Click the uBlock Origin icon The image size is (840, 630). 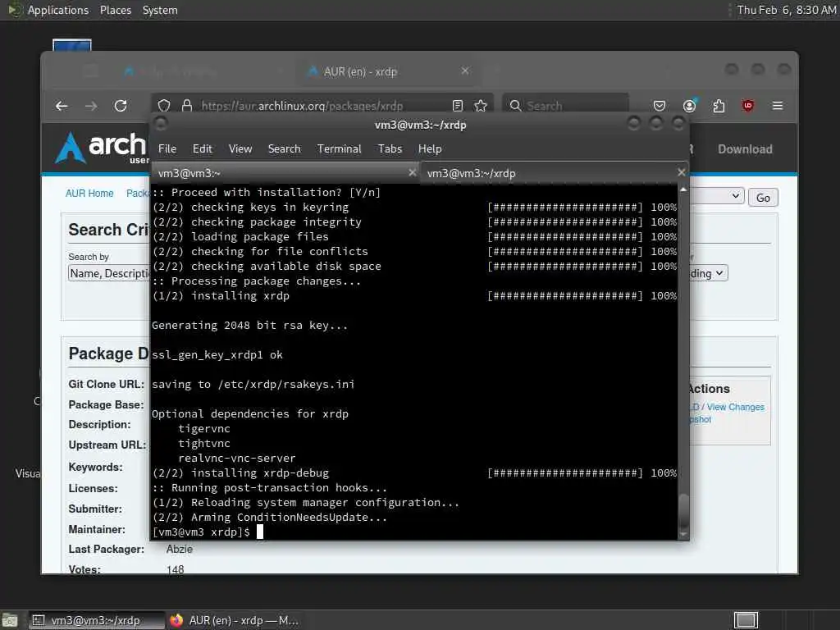[x=748, y=106]
